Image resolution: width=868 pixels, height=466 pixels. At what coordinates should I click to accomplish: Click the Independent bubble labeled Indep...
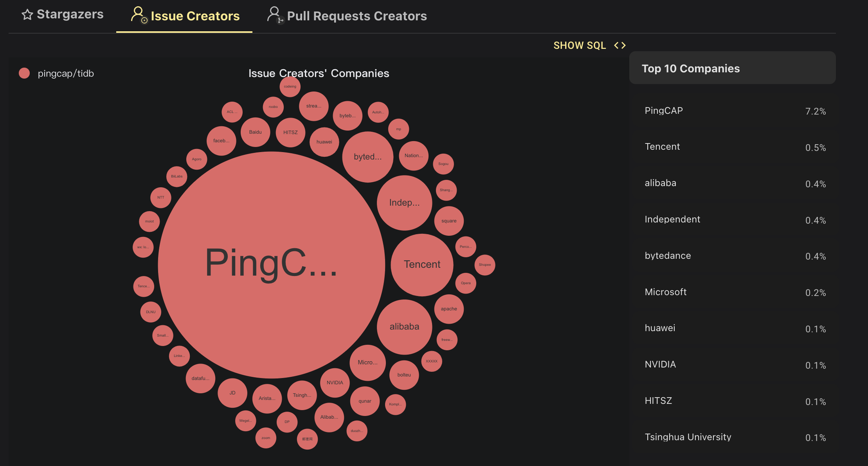pyautogui.click(x=404, y=203)
